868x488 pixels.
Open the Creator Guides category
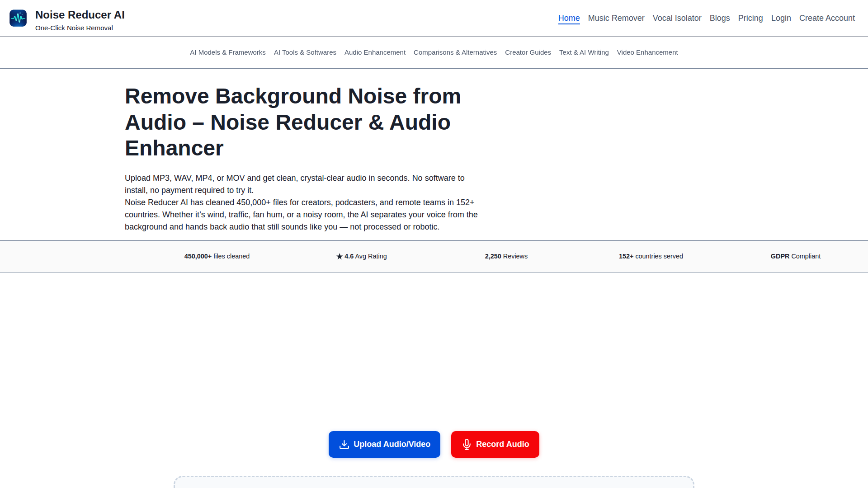tap(528, 52)
